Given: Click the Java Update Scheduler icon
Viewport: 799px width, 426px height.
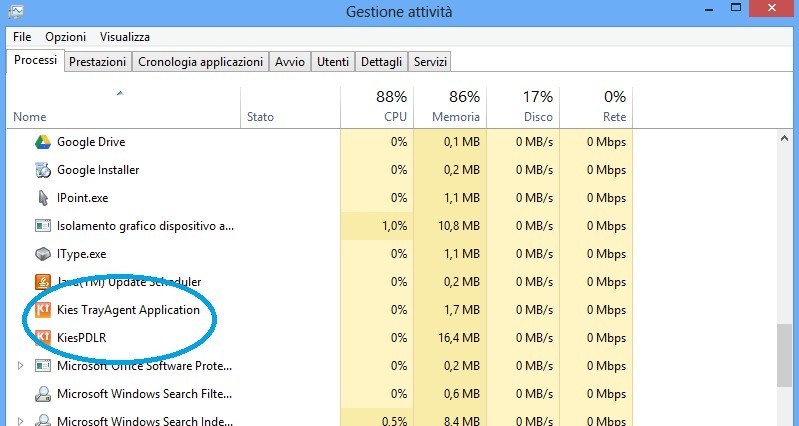Looking at the screenshot, I should click(x=43, y=282).
